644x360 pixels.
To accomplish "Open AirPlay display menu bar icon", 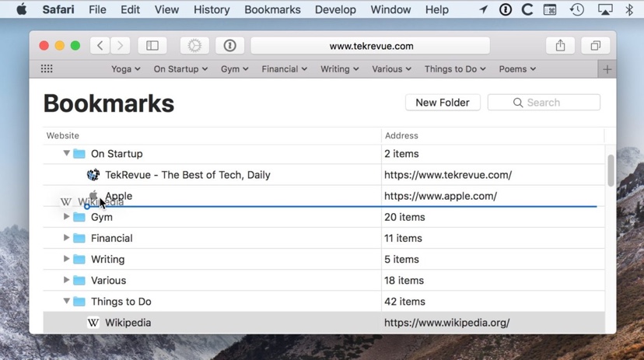I will click(x=605, y=9).
